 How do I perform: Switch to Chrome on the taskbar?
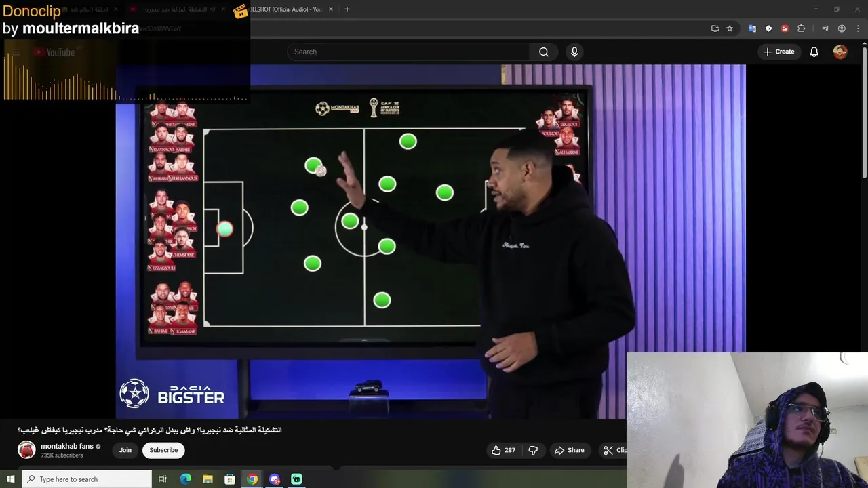coord(252,479)
